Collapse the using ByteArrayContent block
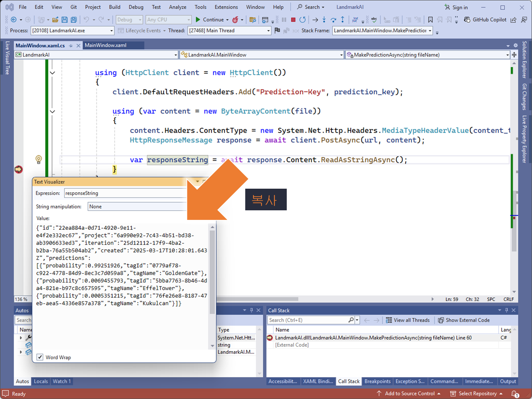 (x=52, y=111)
